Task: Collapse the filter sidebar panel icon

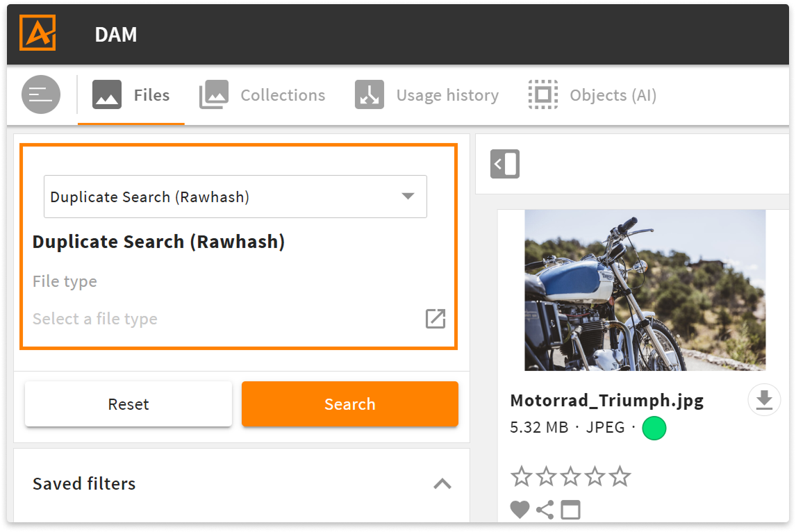Action: tap(505, 164)
